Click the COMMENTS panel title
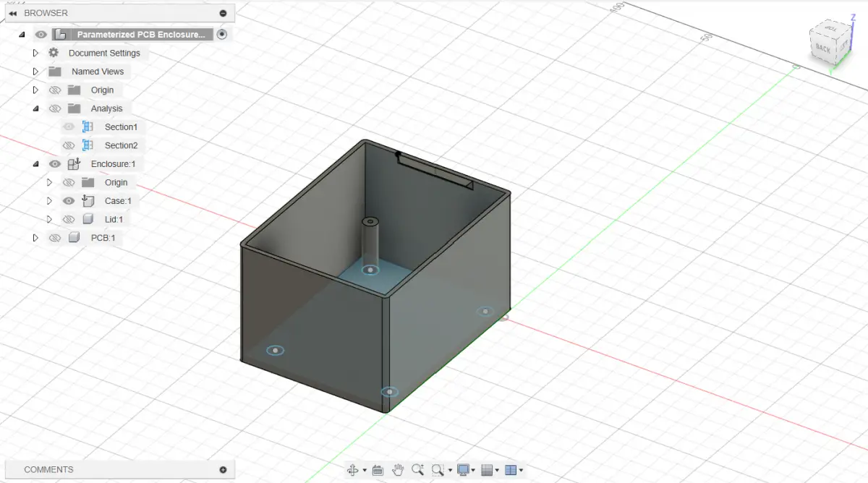The image size is (868, 483). [48, 470]
